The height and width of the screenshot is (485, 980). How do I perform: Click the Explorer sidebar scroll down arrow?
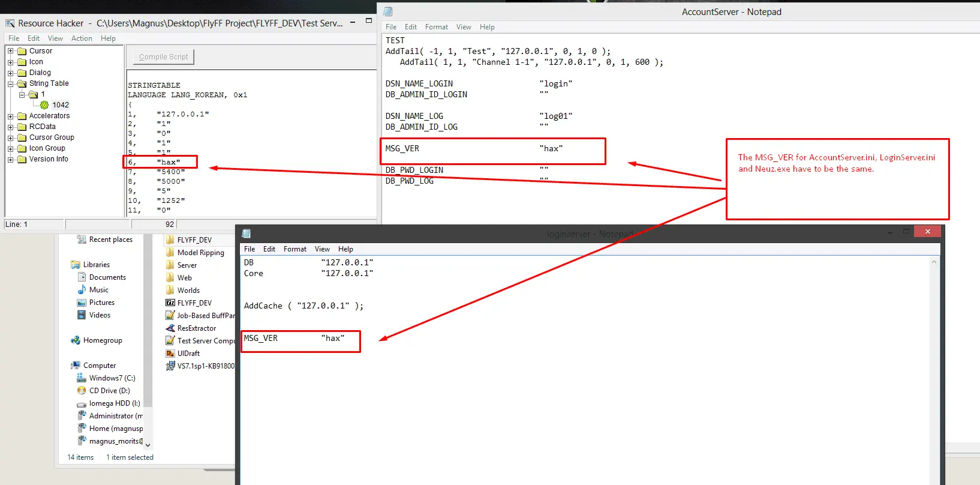point(148,445)
